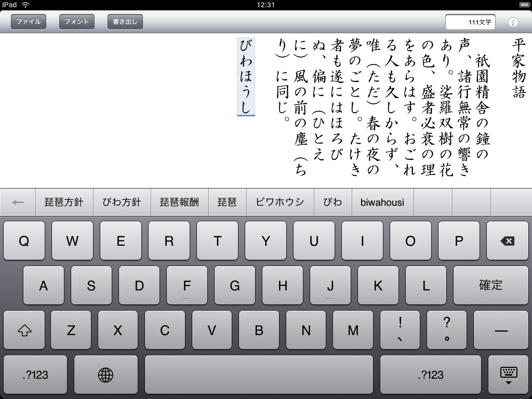Tap the T key
Image resolution: width=532 pixels, height=399 pixels.
[218, 241]
